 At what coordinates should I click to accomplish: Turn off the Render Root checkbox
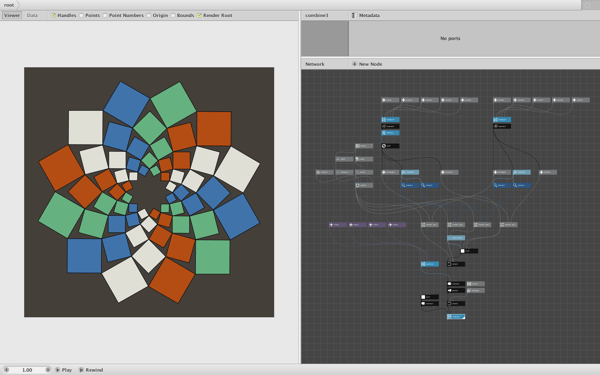199,15
